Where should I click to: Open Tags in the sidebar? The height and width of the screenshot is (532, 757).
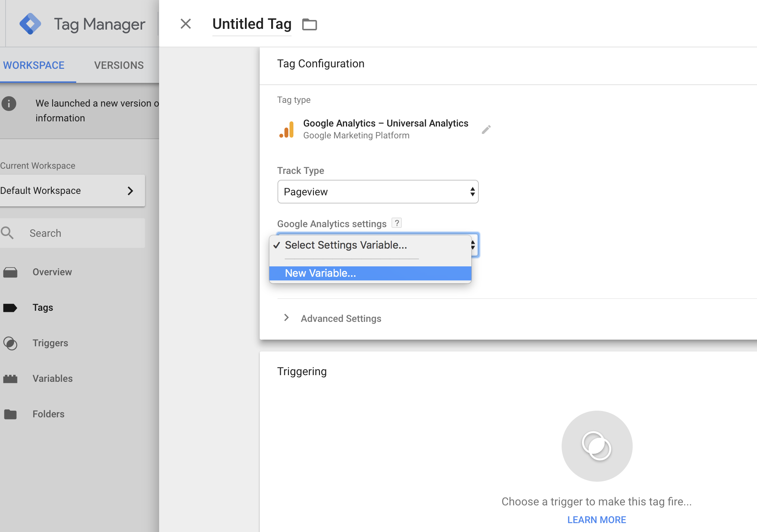pyautogui.click(x=43, y=307)
